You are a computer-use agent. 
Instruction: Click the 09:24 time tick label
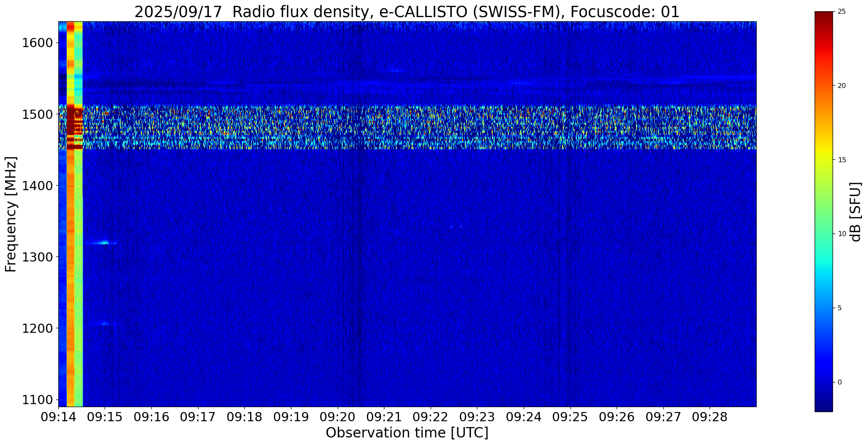click(524, 417)
